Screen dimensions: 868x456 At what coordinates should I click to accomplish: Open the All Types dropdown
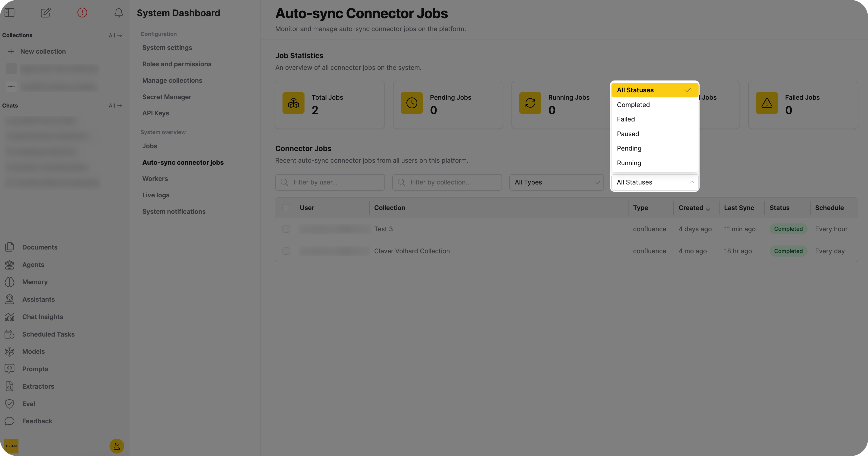pyautogui.click(x=556, y=182)
